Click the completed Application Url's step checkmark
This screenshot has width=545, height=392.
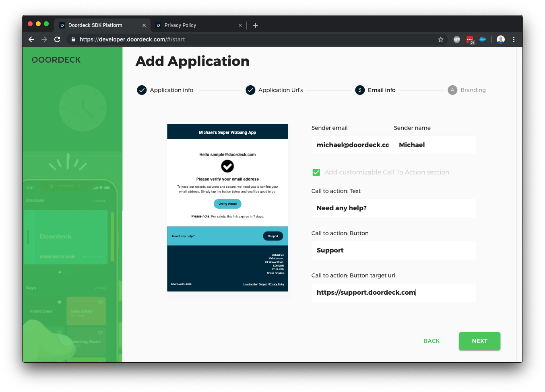[250, 90]
